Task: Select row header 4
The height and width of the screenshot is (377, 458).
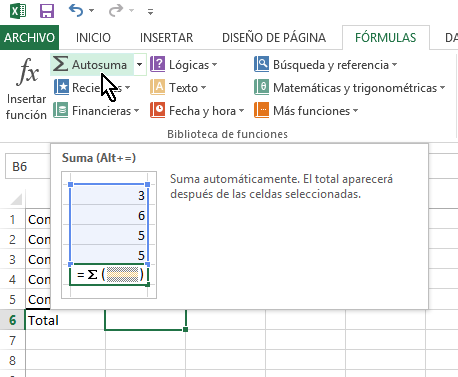Action: pyautogui.click(x=13, y=279)
